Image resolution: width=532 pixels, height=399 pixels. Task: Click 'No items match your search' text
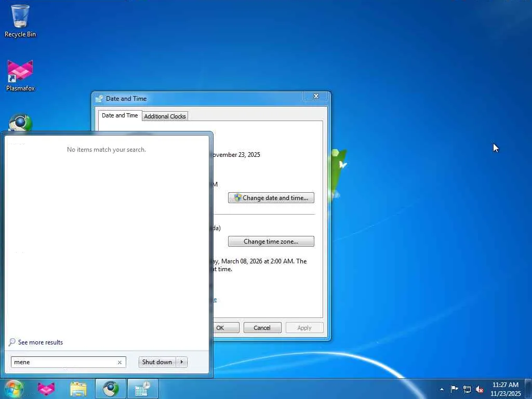coord(106,150)
